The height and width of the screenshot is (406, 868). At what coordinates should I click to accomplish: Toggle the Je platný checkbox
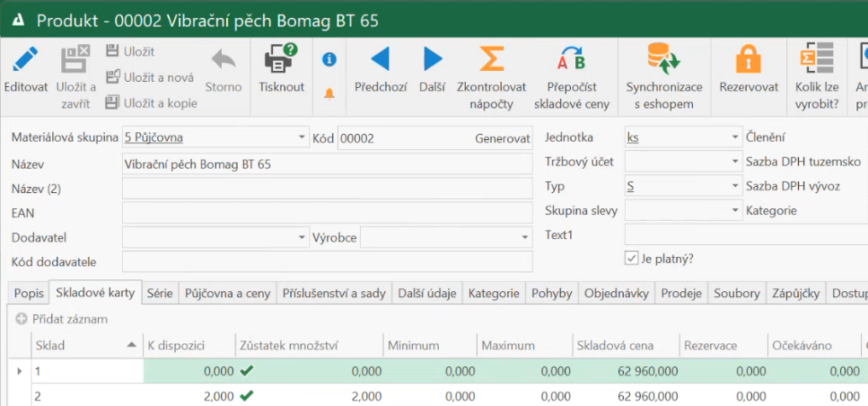[631, 258]
